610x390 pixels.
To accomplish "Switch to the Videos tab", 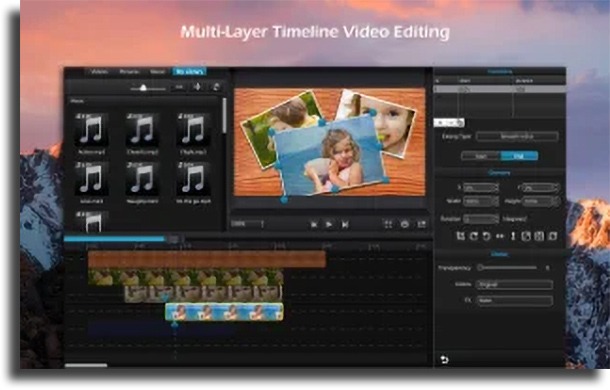I will click(x=100, y=72).
